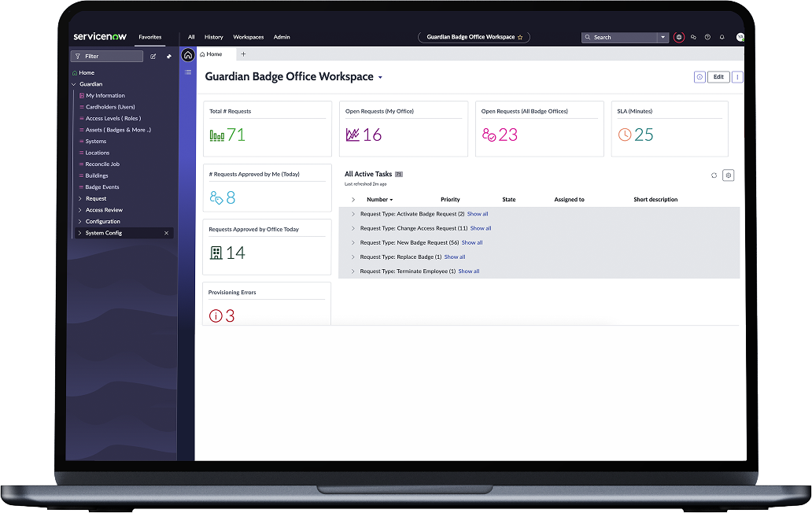This screenshot has width=812, height=513.
Task: Switch to the History menu
Action: (x=213, y=37)
